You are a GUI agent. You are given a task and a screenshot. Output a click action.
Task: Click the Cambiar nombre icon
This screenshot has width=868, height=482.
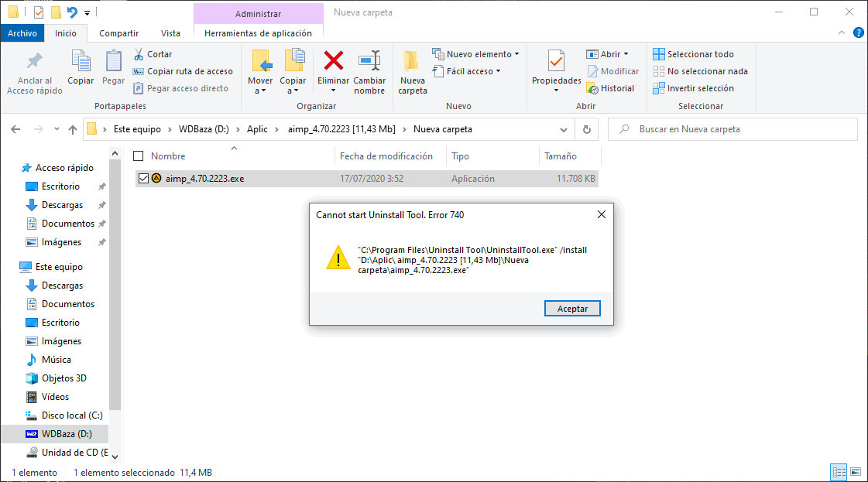tap(369, 61)
